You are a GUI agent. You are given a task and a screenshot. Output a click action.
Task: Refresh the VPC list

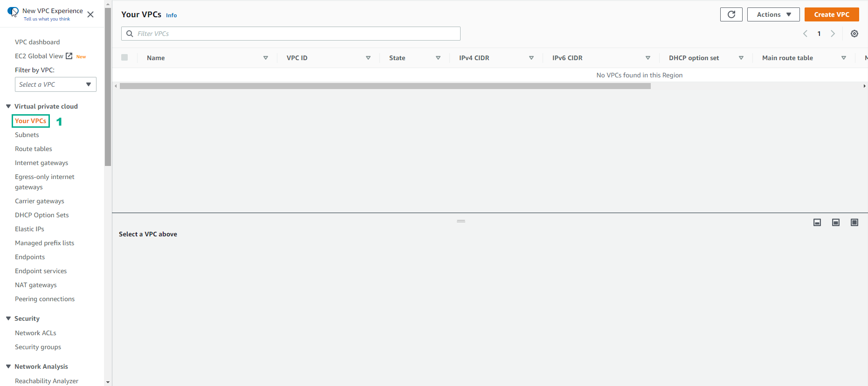731,14
